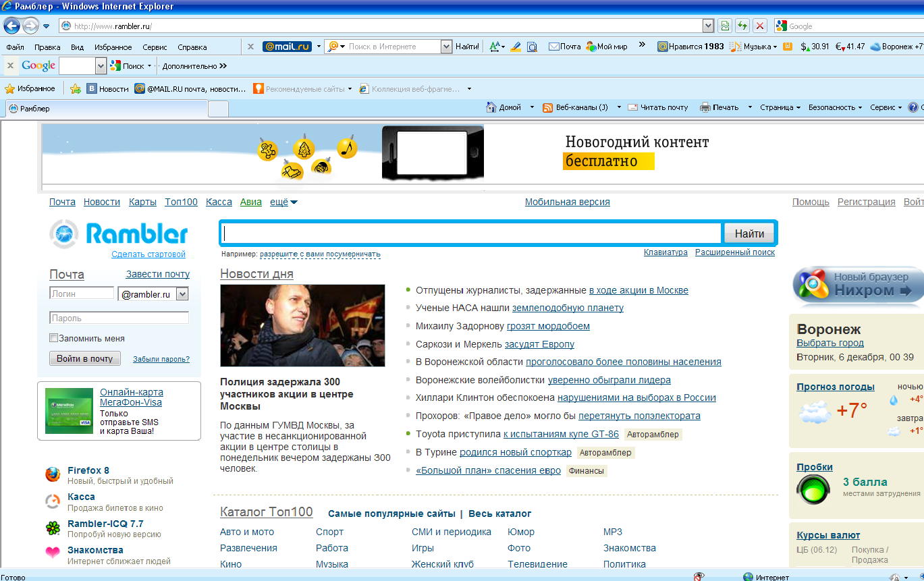Expand the Дополнительно chevron in Google toolbar
This screenshot has height=581, width=924.
(x=223, y=66)
